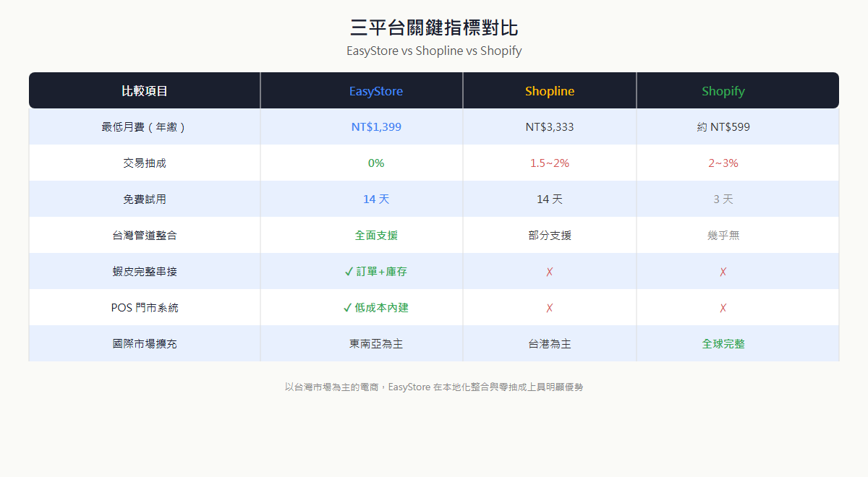Click subtitle EasyStore vs Shopline vs Shopify
868x477 pixels.
point(434,51)
